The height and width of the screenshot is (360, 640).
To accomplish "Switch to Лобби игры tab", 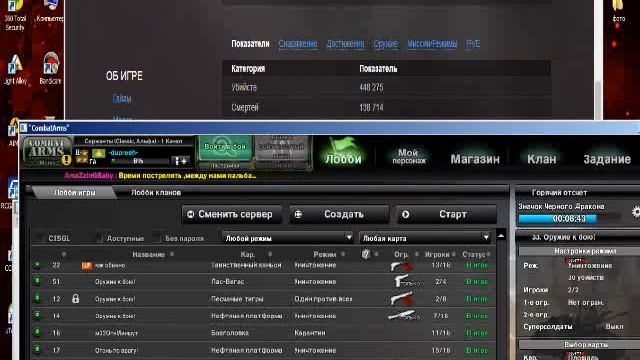I will [x=75, y=192].
